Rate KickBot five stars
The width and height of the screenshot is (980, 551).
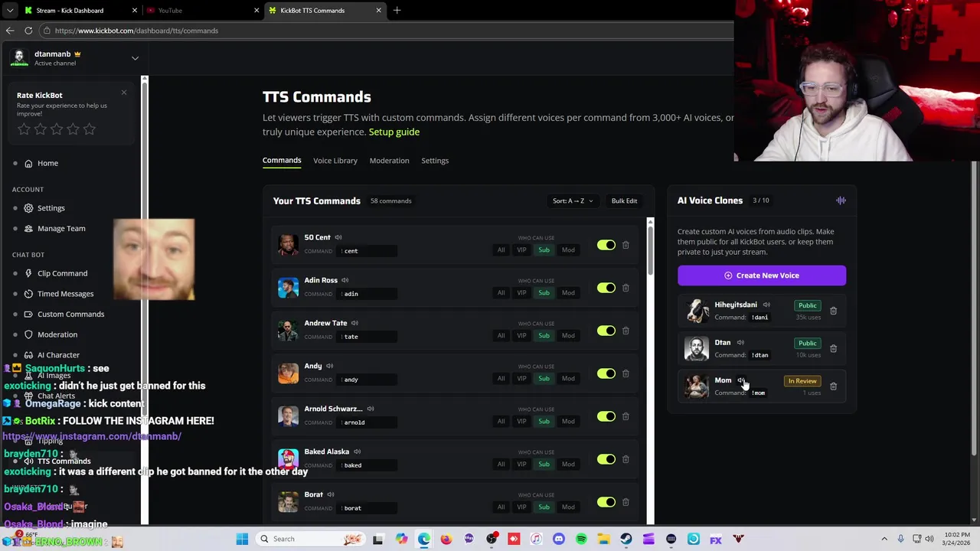pyautogui.click(x=90, y=129)
